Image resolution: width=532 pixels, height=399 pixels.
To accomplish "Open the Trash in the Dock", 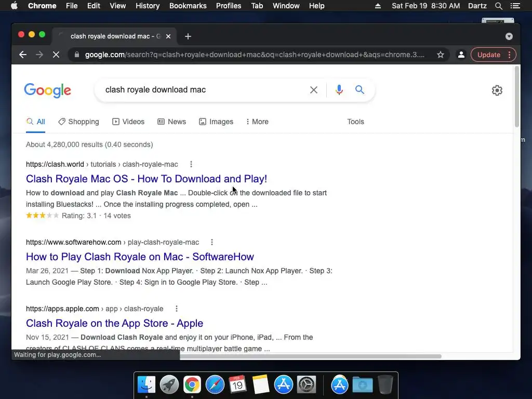I will click(x=385, y=385).
